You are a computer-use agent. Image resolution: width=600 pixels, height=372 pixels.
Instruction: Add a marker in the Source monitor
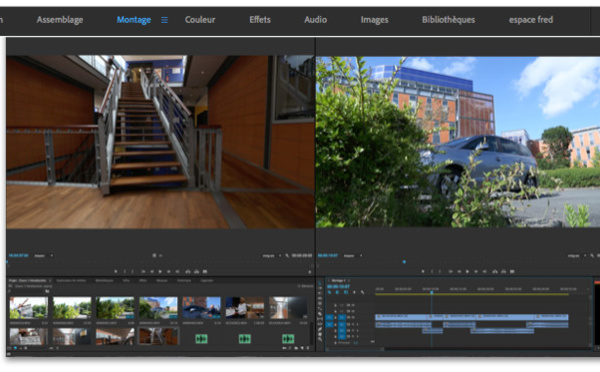(116, 271)
